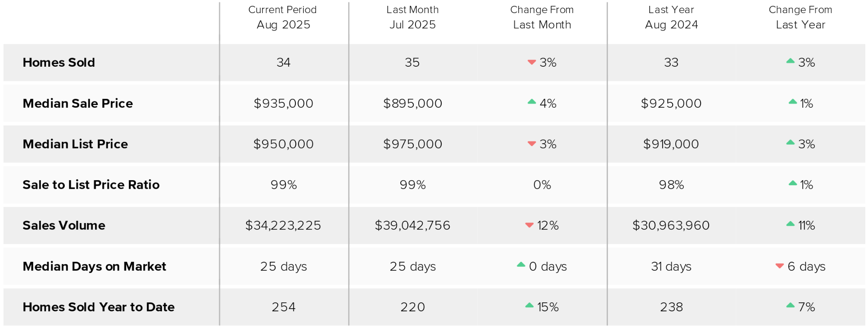Click the Homes Sold row label

(x=59, y=62)
